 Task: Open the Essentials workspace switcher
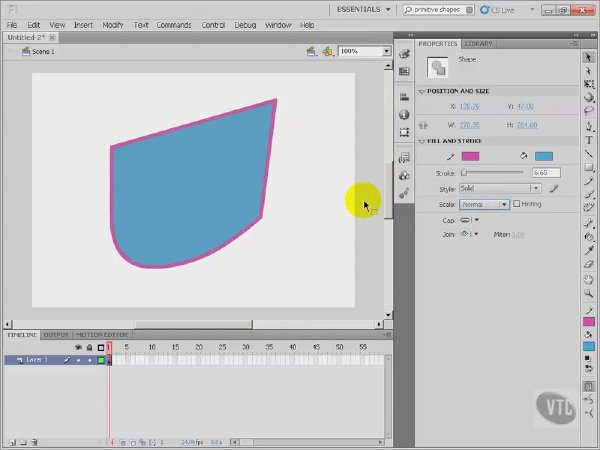363,10
